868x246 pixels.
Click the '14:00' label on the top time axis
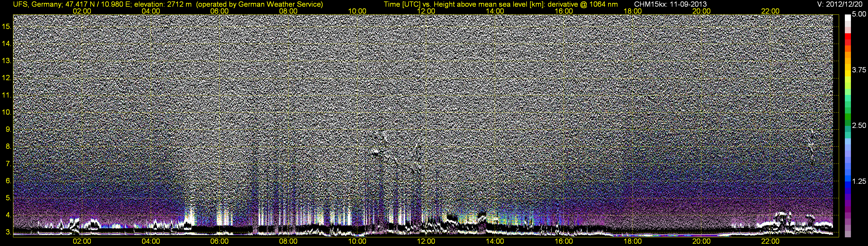[495, 11]
